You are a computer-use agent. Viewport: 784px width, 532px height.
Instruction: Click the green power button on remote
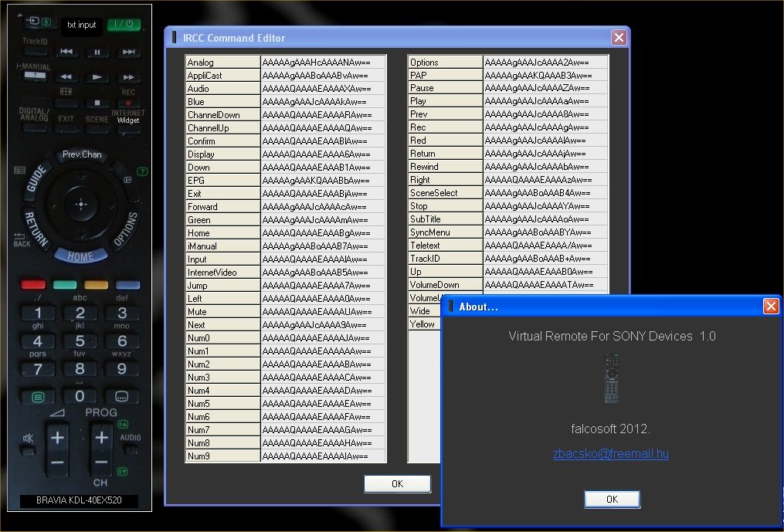pos(124,25)
